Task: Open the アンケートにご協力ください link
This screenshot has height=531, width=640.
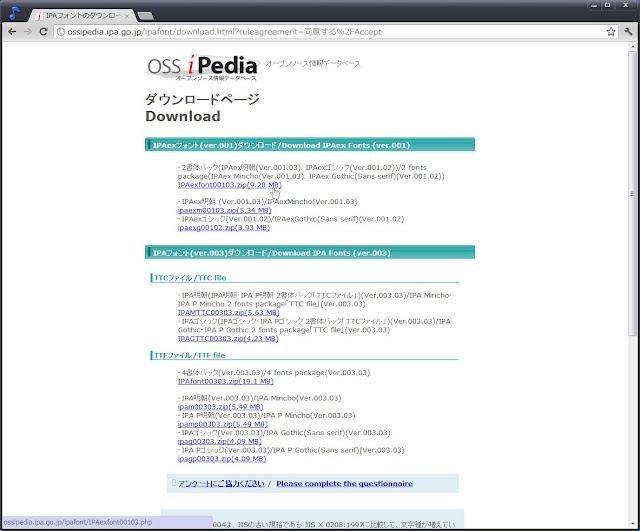Action: tap(221, 483)
